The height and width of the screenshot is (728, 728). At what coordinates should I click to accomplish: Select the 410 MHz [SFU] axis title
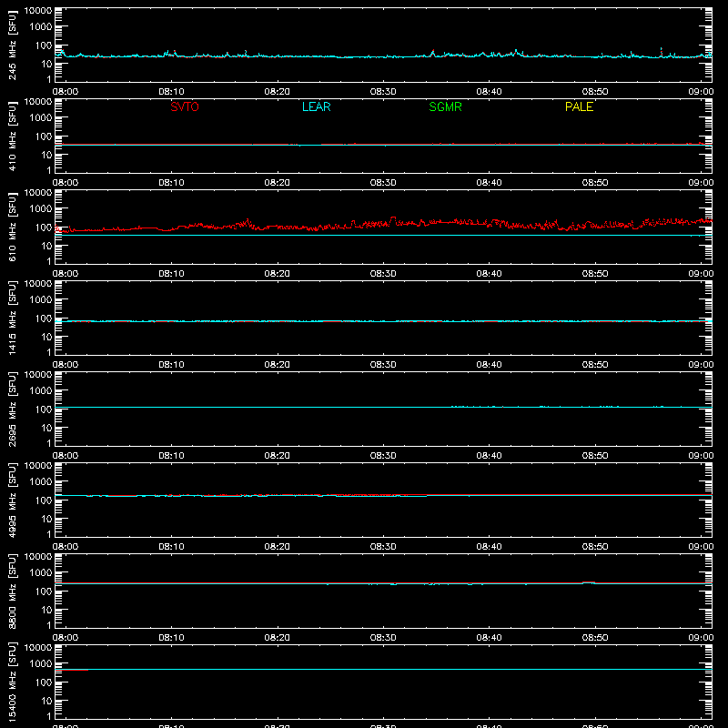click(x=12, y=136)
